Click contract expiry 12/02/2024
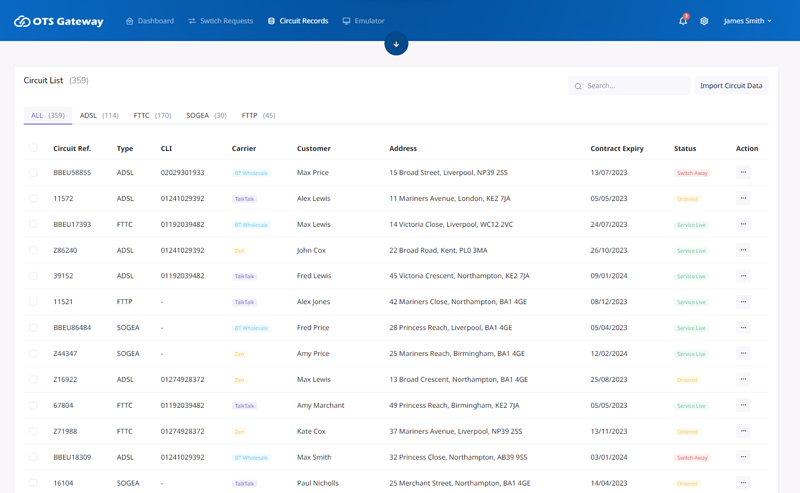The image size is (800, 493). (609, 353)
